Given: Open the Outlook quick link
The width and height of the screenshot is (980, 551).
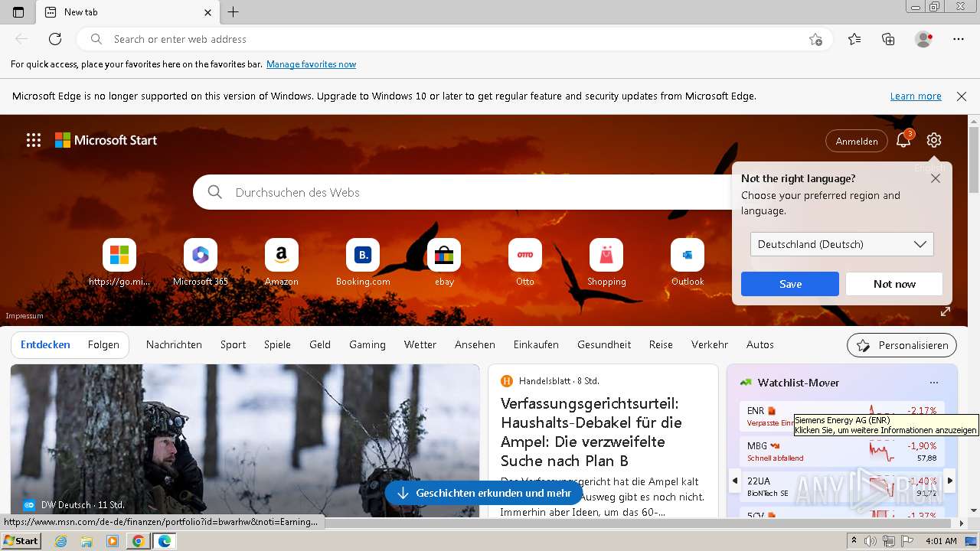Looking at the screenshot, I should click(x=688, y=262).
